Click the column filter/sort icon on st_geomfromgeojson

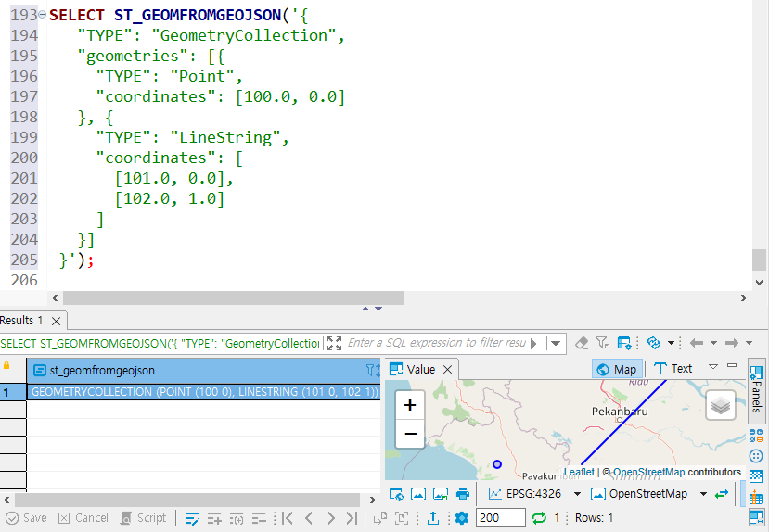coord(373,371)
